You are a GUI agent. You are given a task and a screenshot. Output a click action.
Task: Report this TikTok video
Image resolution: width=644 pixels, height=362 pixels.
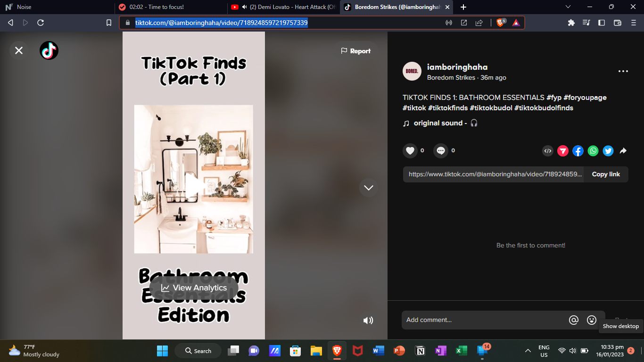(x=356, y=51)
